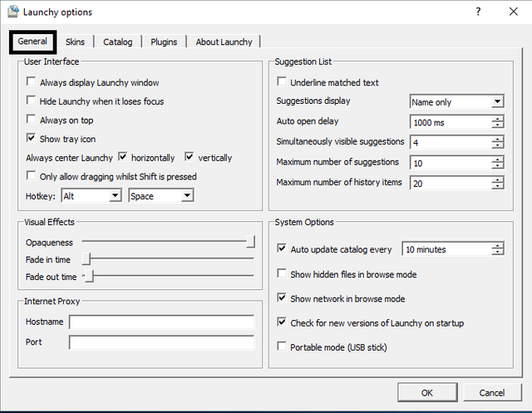This screenshot has height=413, width=532.
Task: Click the Cancel button
Action: coord(492,393)
